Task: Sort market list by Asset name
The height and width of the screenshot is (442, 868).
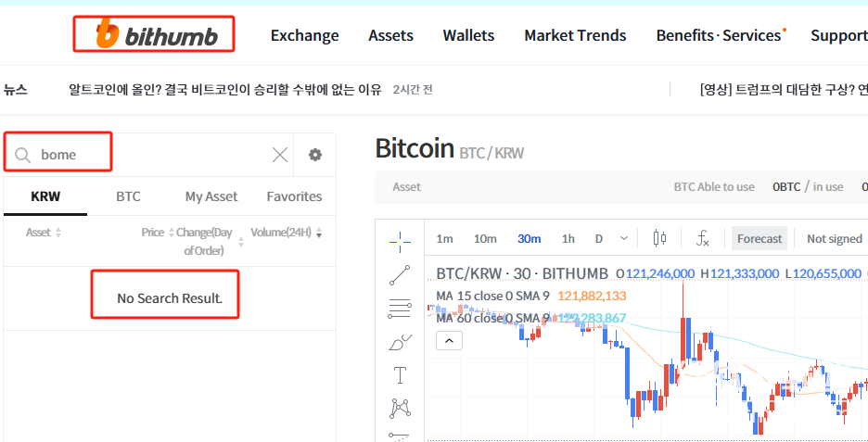Action: coord(44,233)
